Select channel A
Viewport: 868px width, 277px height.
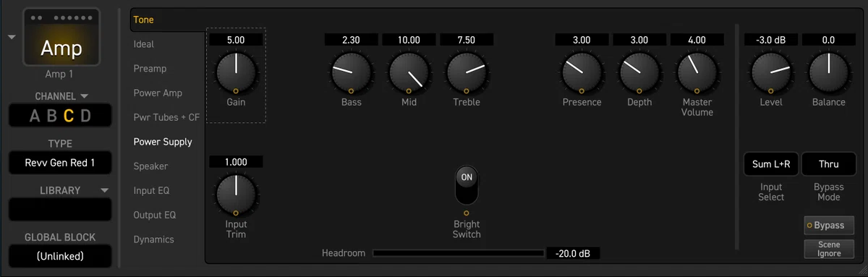(x=35, y=116)
